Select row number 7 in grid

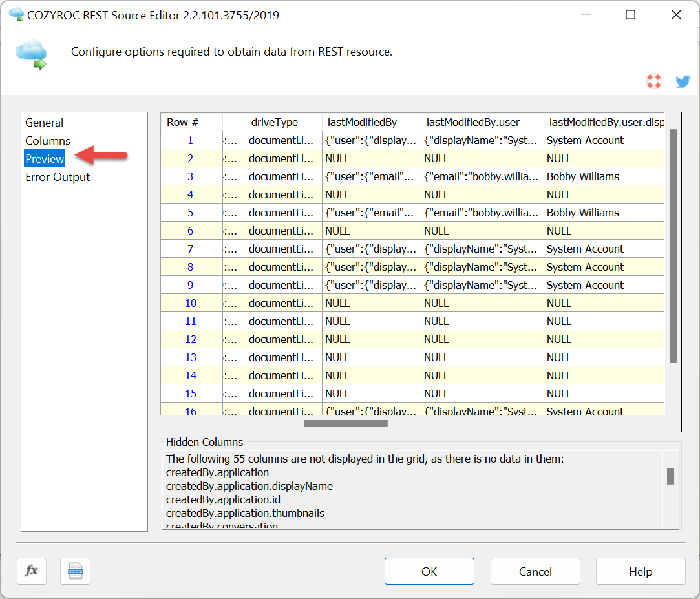pos(191,249)
